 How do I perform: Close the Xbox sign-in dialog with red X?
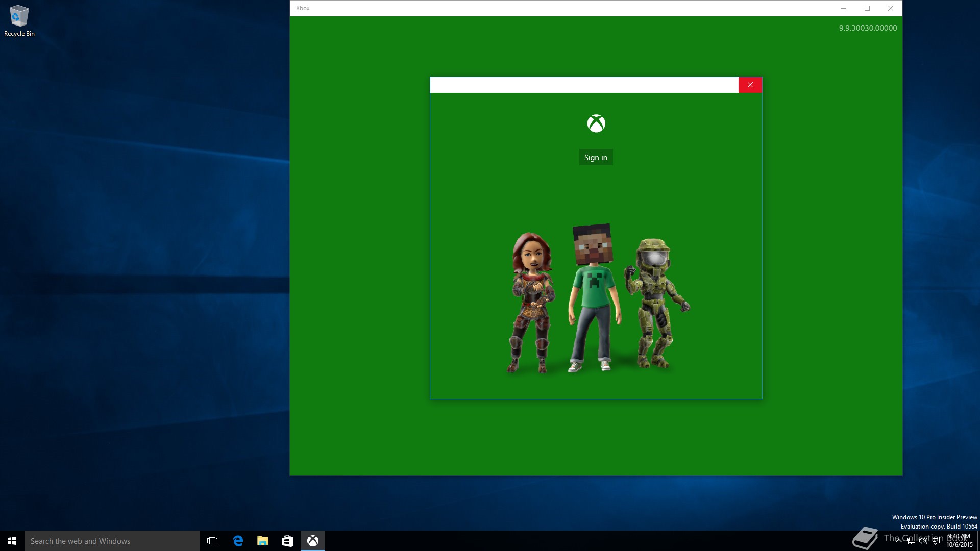pos(750,85)
